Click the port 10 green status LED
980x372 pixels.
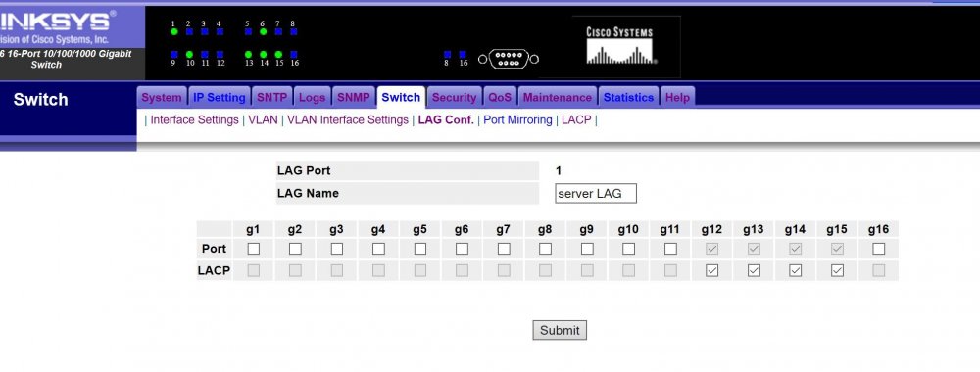point(189,54)
